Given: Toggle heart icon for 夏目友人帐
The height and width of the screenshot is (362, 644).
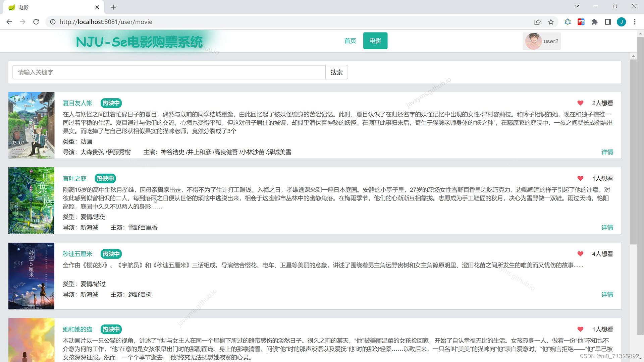Looking at the screenshot, I should tap(580, 103).
